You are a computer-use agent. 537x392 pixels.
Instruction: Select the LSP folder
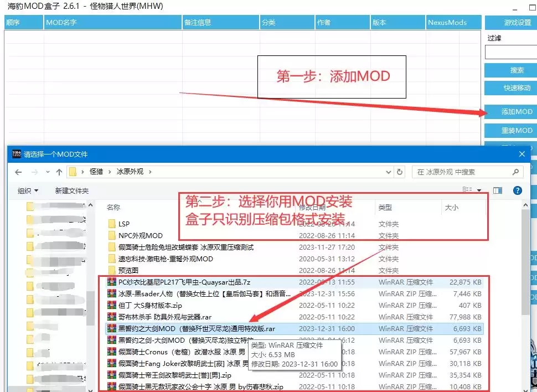[123, 224]
